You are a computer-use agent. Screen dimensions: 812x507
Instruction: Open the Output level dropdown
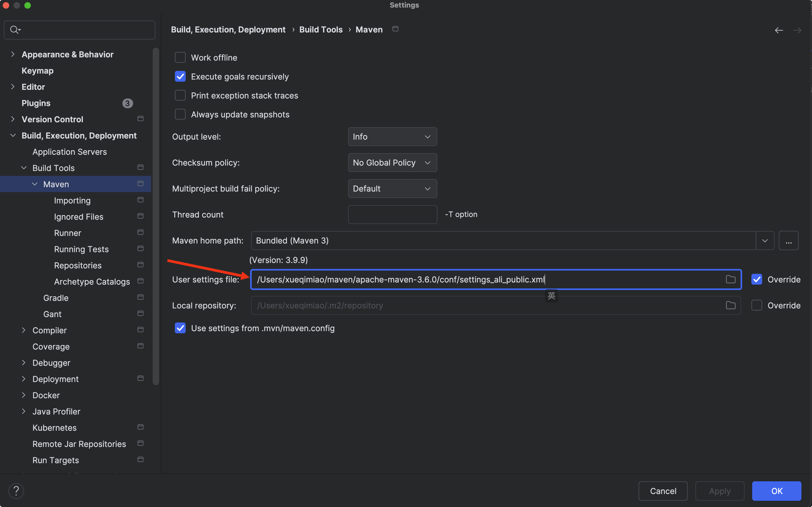(392, 137)
